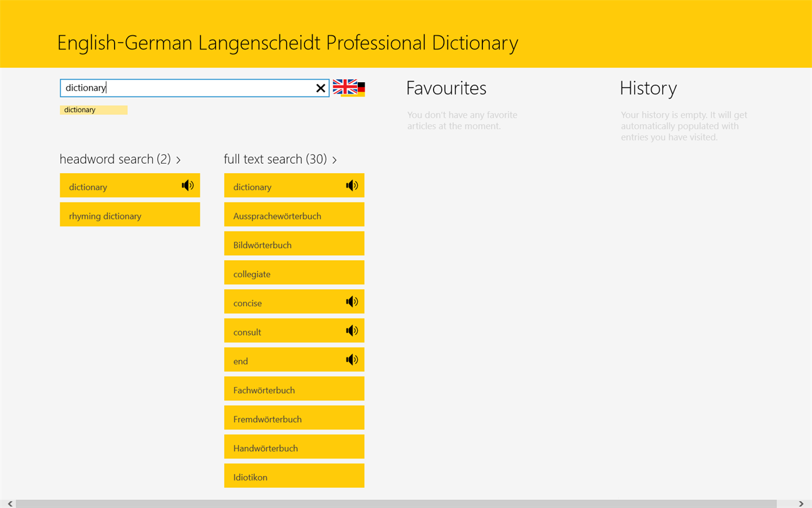
Task: Play pronunciation of the word end
Action: (351, 359)
